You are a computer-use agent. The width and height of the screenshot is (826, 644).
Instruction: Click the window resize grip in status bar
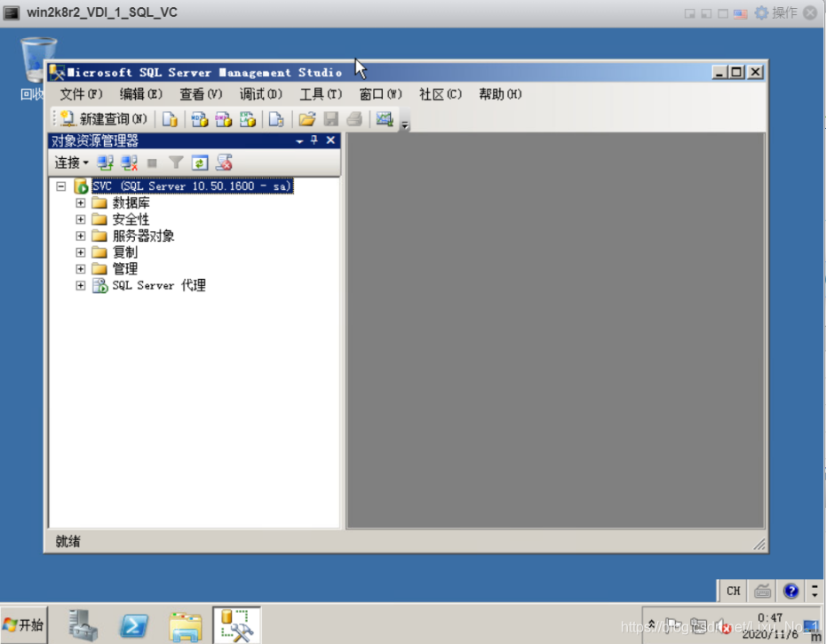tap(759, 544)
